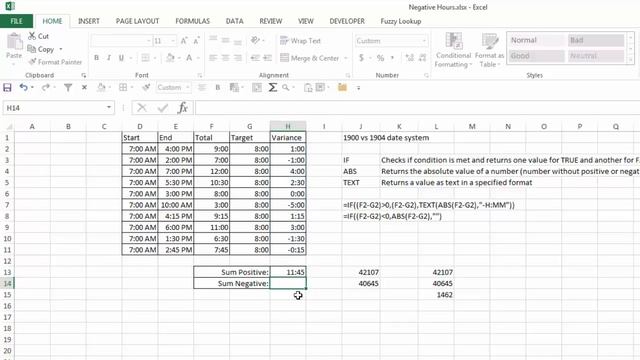Screen dimensions: 640x360
Task: Click the Select All corner of the sheet
Action: click(x=8, y=127)
